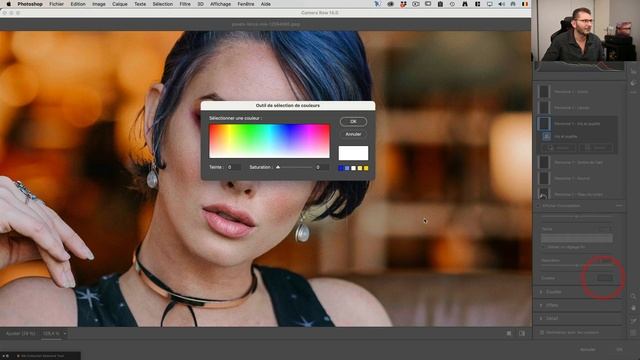Click the Edit sliders icon on right strip
640x360 pixels.
633,71
